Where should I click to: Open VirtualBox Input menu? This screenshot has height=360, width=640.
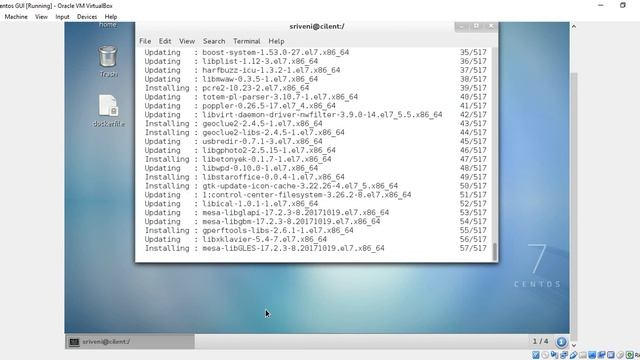pyautogui.click(x=62, y=17)
